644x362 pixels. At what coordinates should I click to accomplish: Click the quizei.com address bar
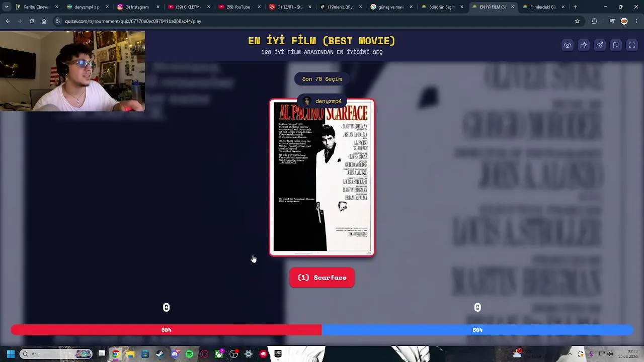click(x=317, y=21)
